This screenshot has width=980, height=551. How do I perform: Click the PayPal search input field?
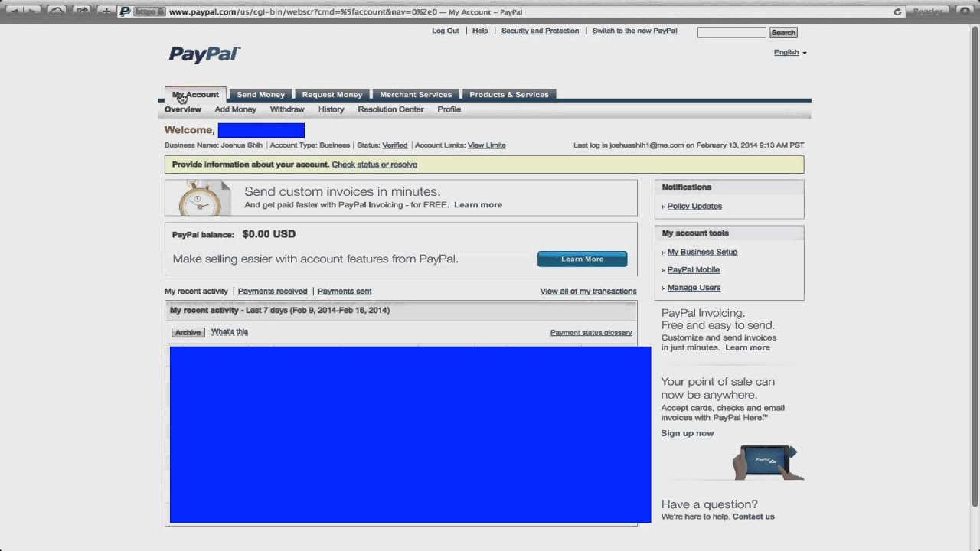[731, 32]
